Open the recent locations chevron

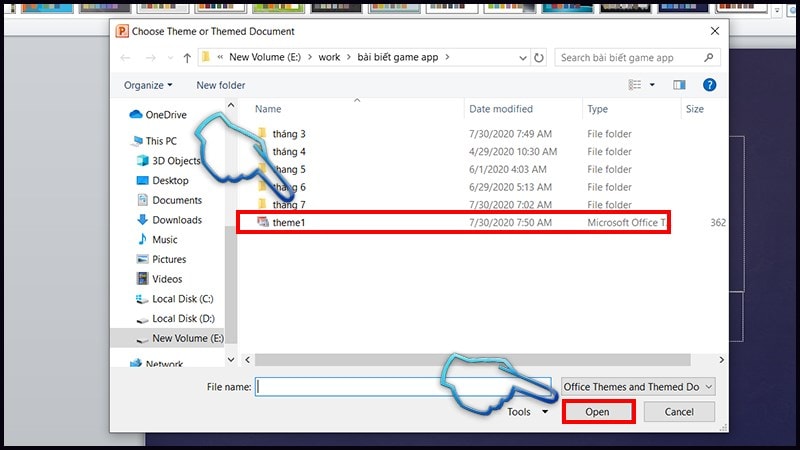(x=170, y=58)
